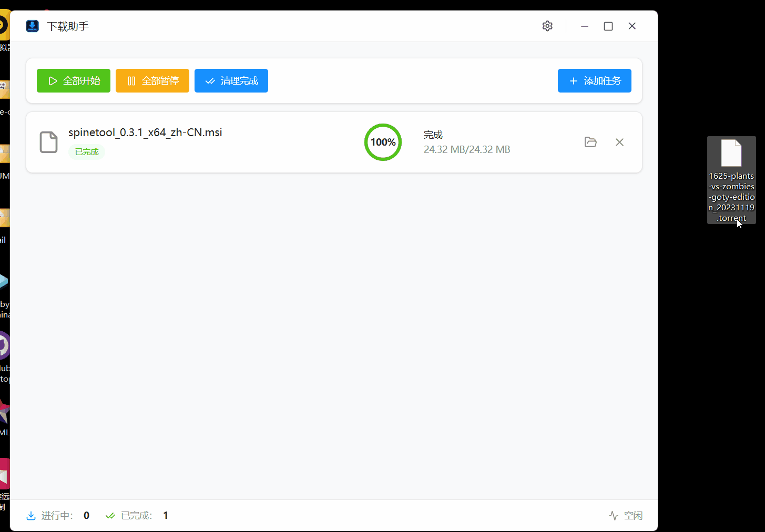Screen dimensions: 765x532
Task: Click the 下载助手 app logo icon
Action: click(32, 26)
